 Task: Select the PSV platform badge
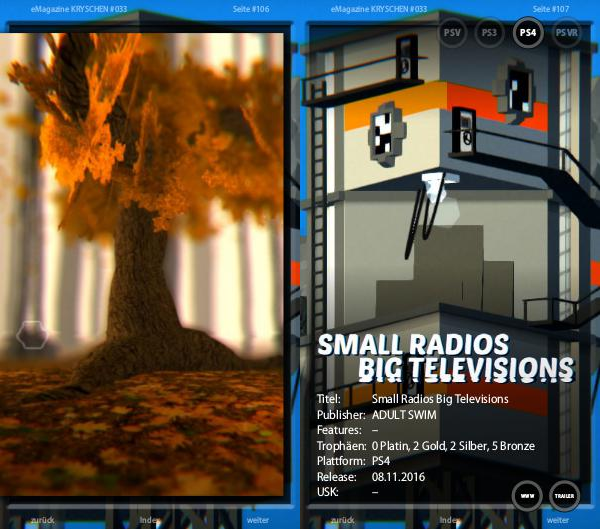(453, 33)
